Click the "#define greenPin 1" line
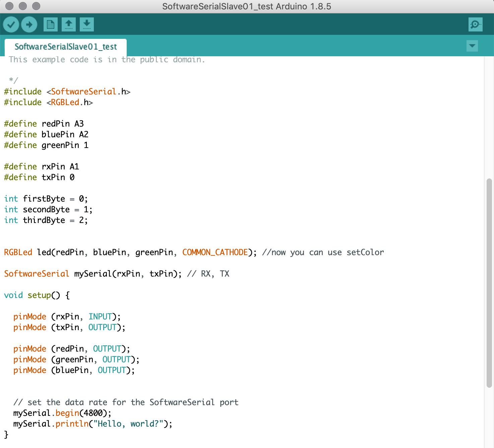Image resolution: width=494 pixels, height=448 pixels. [46, 145]
